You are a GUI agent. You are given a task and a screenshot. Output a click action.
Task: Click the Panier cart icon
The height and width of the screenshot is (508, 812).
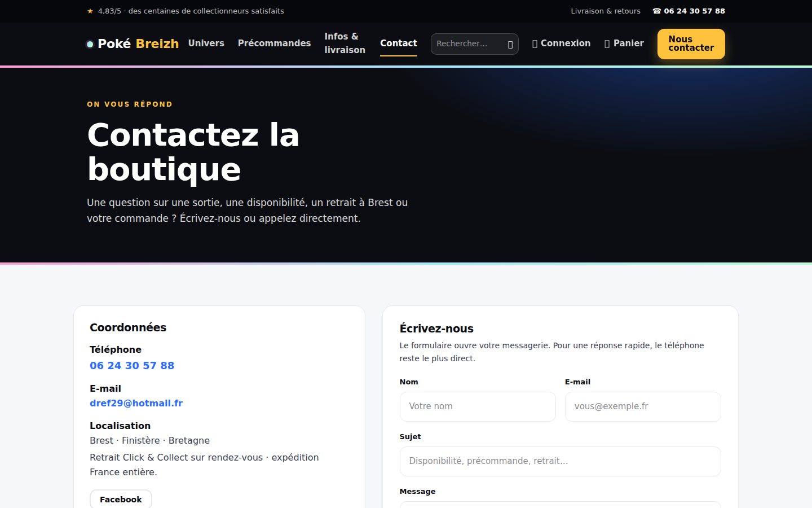pyautogui.click(x=607, y=44)
